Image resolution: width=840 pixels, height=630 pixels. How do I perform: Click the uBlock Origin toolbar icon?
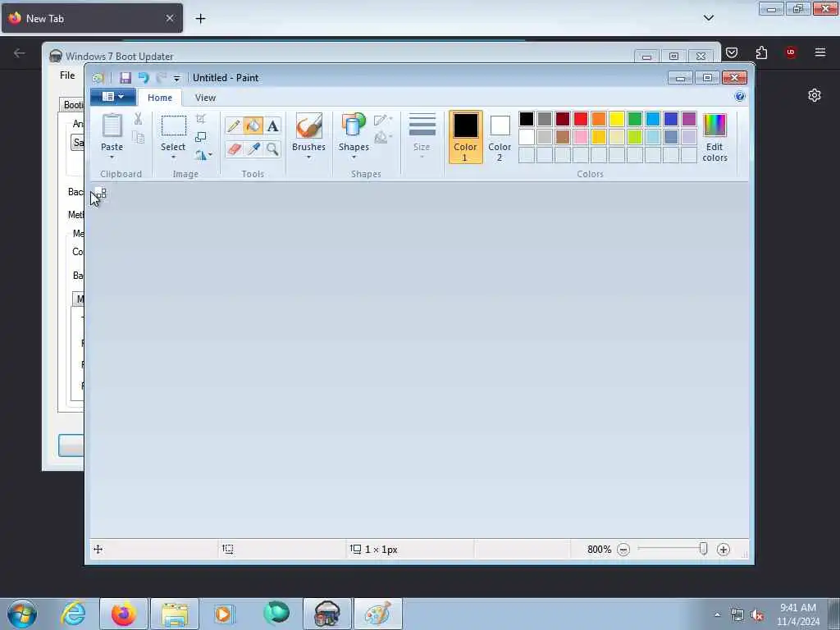pos(791,52)
